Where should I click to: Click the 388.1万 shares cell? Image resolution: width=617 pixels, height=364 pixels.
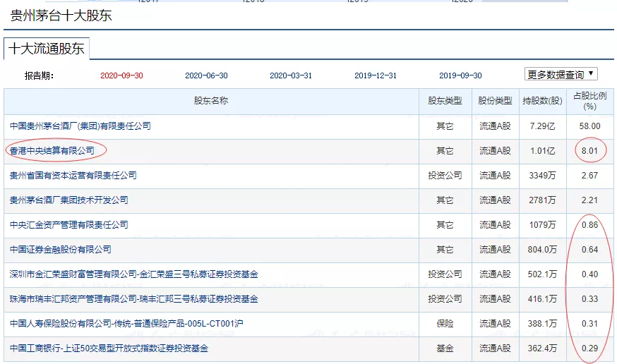(x=542, y=324)
